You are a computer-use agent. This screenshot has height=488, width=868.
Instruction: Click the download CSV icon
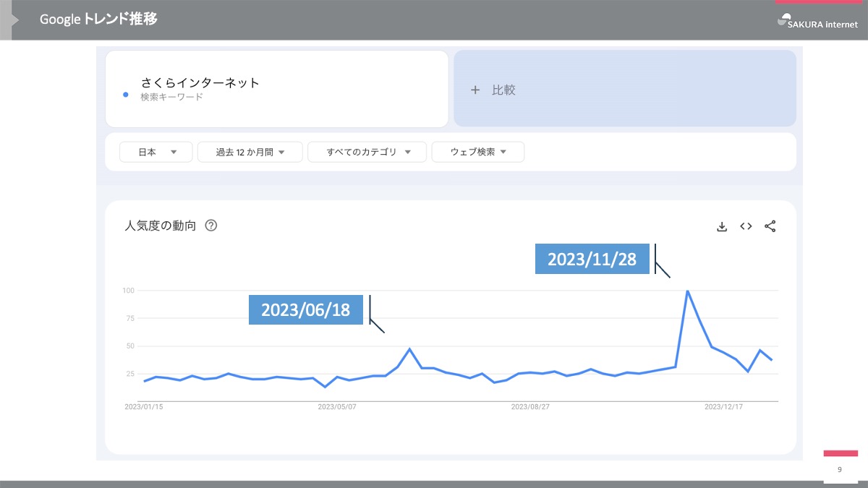[721, 226]
